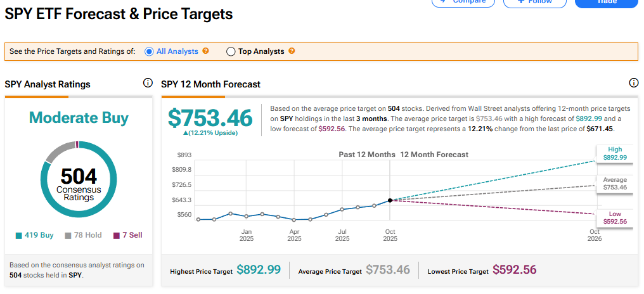Click the green upside triangle under $753.46
This screenshot has width=644, height=294.
pyautogui.click(x=185, y=132)
